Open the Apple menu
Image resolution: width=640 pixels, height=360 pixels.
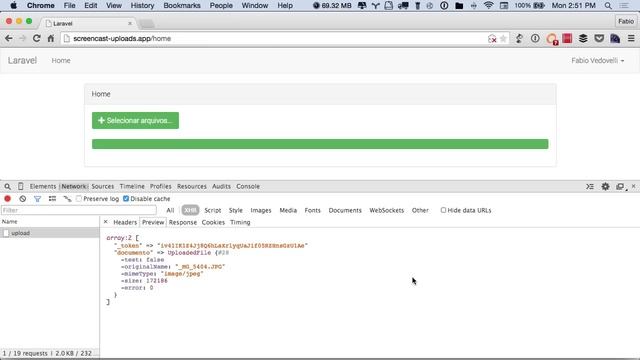coord(13,6)
